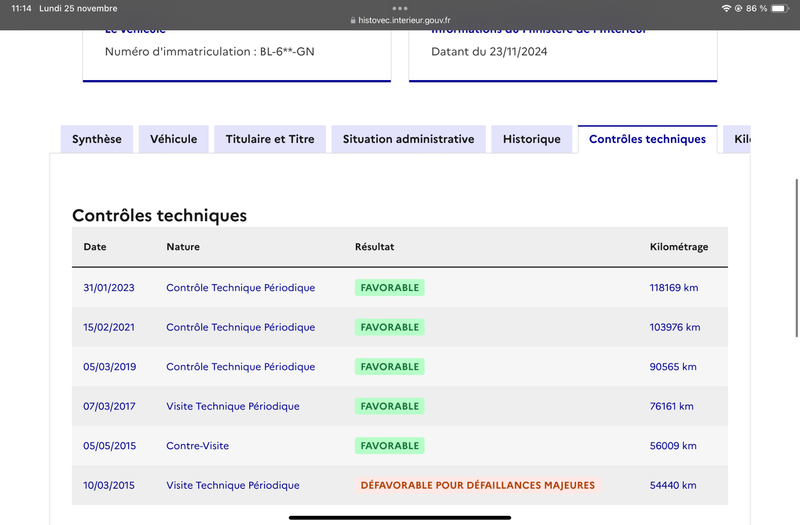Click the Numéro d'immatriculation BL-6**-GN text
This screenshot has width=800, height=525.
(210, 52)
